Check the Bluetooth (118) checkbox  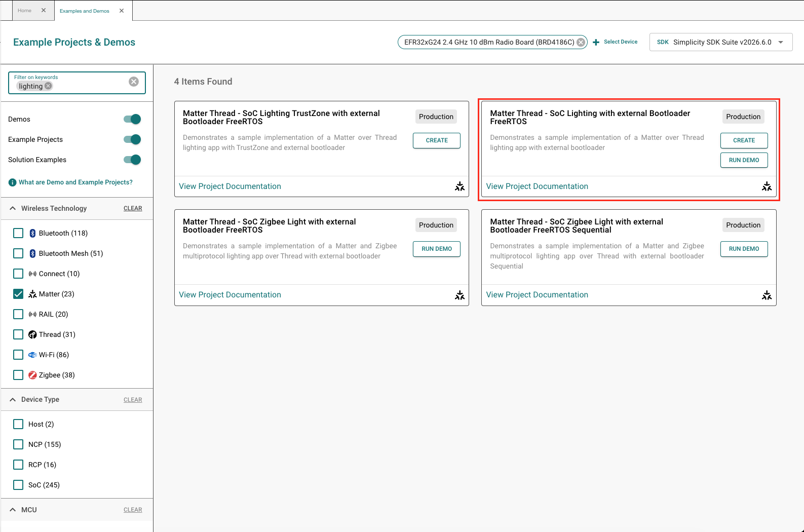pyautogui.click(x=18, y=233)
